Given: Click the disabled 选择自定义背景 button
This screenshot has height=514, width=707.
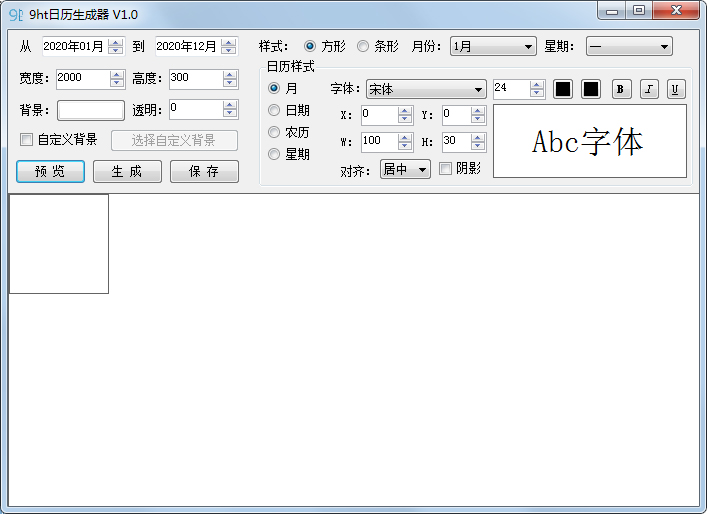Looking at the screenshot, I should 174,140.
